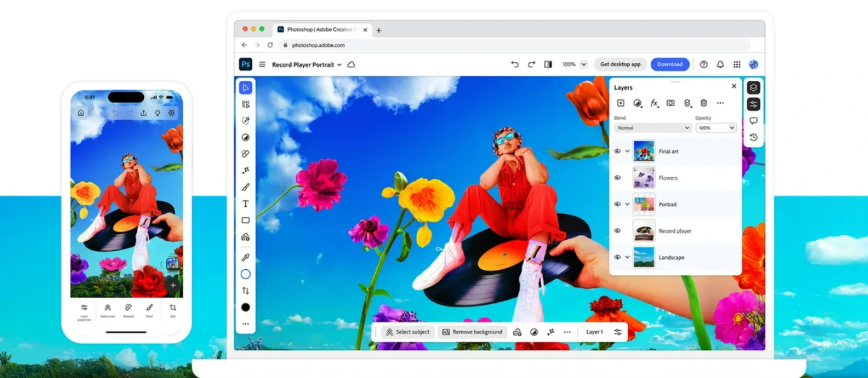
Task: Click the Undo arrow in header
Action: (515, 64)
